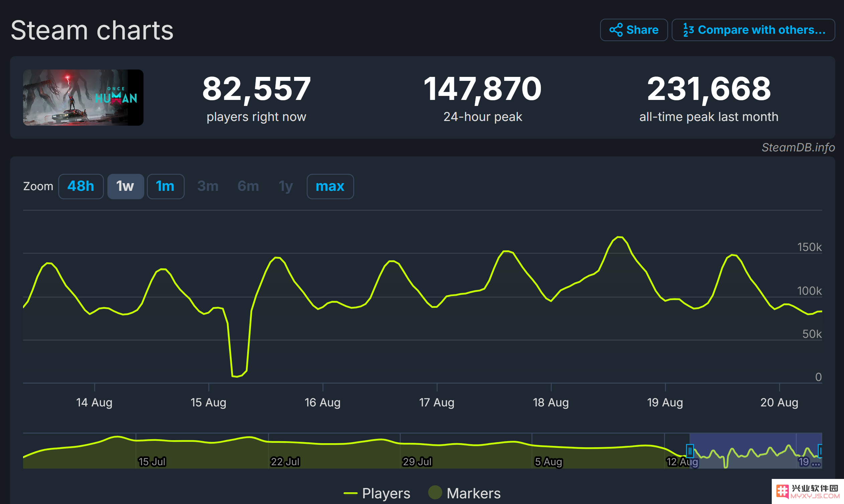Click the 14 Aug axis label
This screenshot has width=844, height=504.
pyautogui.click(x=94, y=403)
